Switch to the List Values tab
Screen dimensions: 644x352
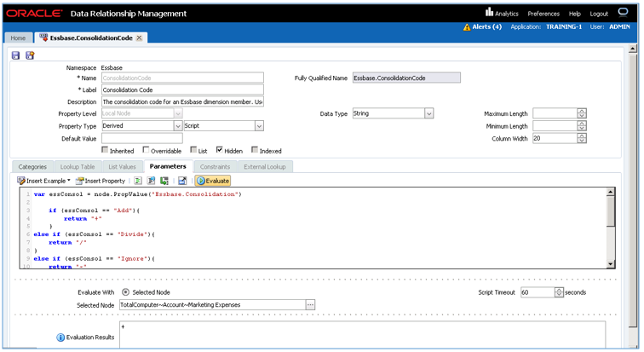(122, 167)
